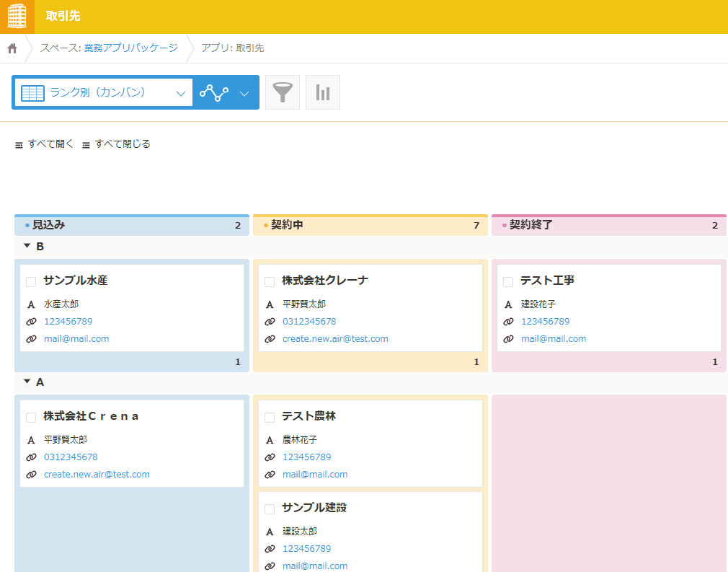Click the 株式会社Ｃｒｅｎａ card title
728x572 pixels.
(x=92, y=416)
